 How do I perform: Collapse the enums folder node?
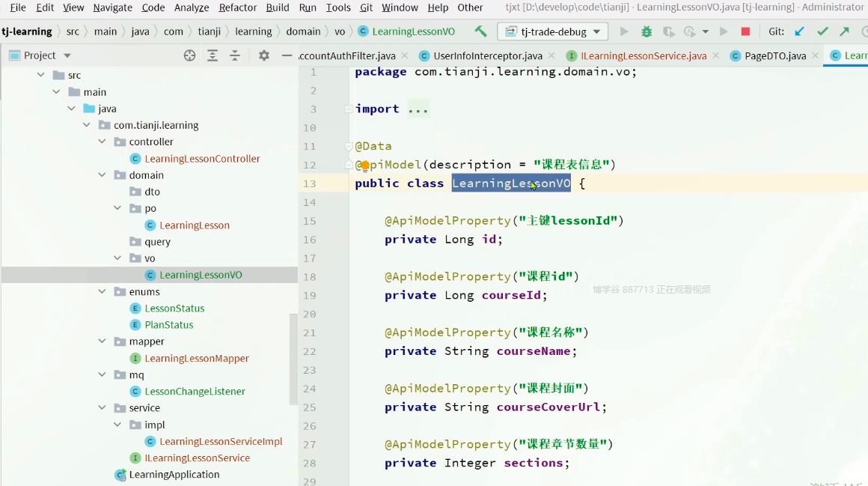tap(103, 291)
